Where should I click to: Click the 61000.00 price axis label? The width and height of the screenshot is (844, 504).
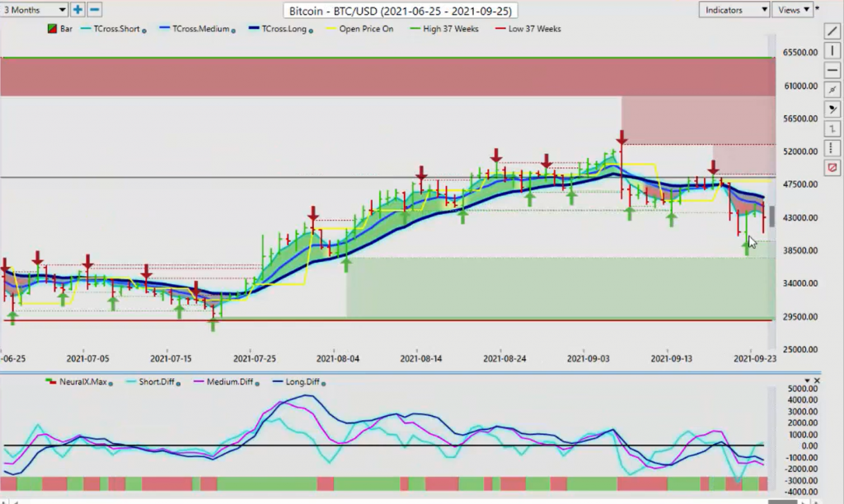pyautogui.click(x=800, y=86)
